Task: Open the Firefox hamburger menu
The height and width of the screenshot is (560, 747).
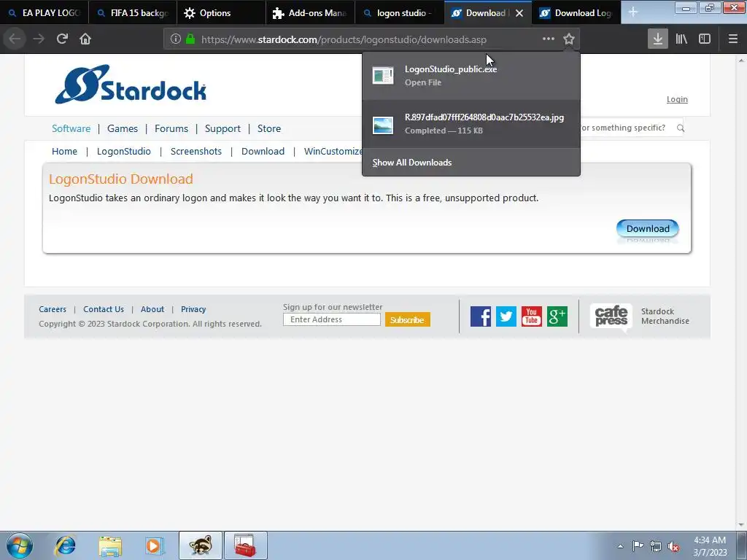Action: 733,39
